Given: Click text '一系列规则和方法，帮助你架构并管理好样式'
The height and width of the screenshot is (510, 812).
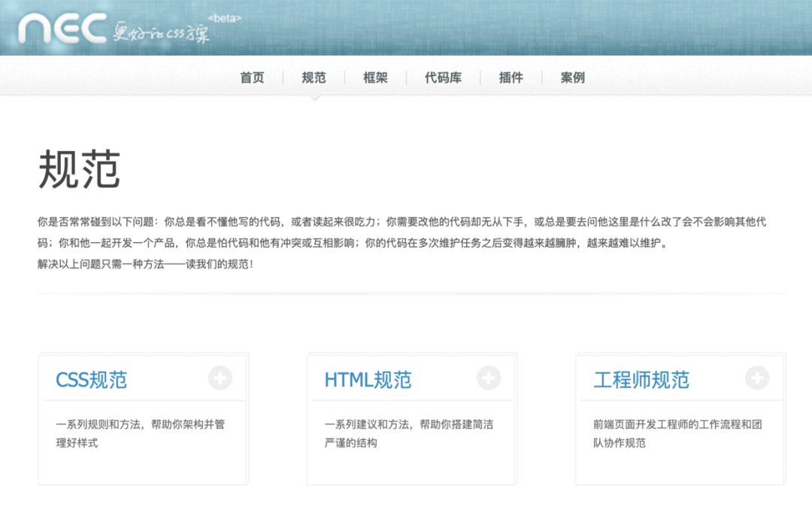Looking at the screenshot, I should pos(141,433).
